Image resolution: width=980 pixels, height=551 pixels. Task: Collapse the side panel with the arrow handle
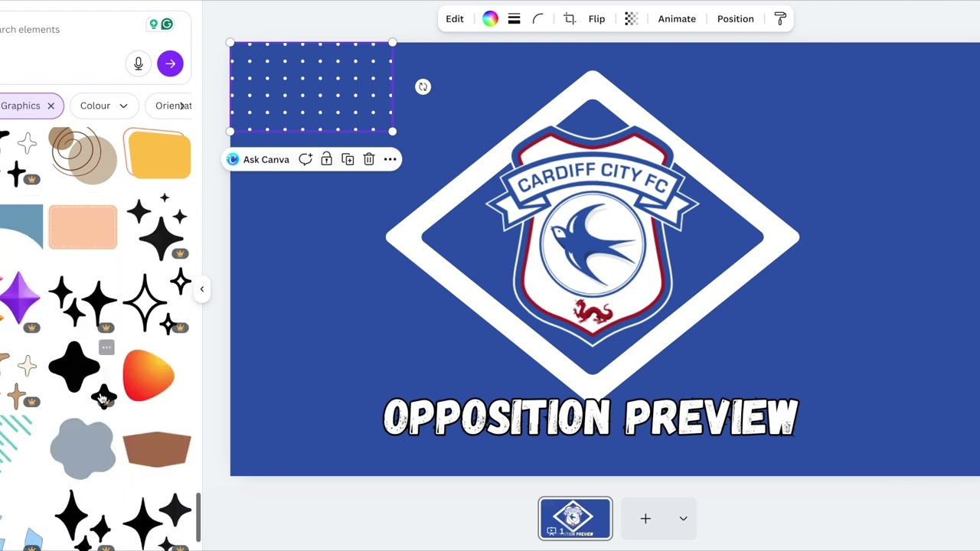(202, 289)
